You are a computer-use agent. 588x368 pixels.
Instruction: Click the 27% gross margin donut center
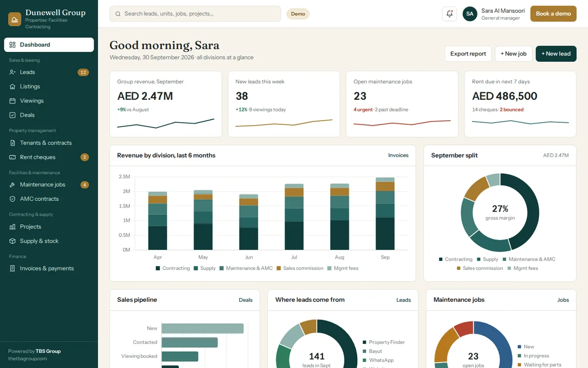500,212
